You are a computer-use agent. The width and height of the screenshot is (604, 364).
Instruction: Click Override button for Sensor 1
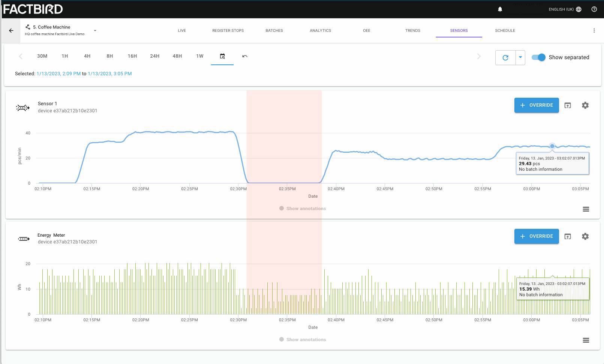(x=537, y=105)
